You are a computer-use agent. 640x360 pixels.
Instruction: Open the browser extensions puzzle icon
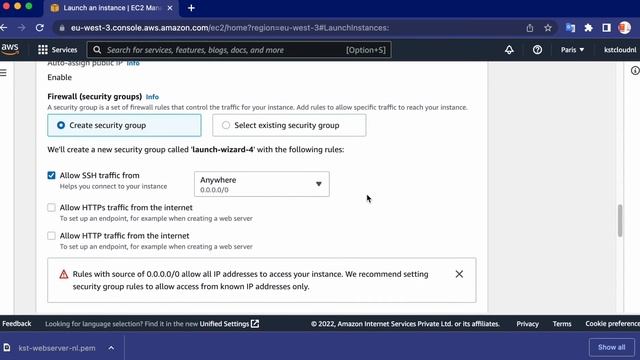pyautogui.click(x=588, y=28)
